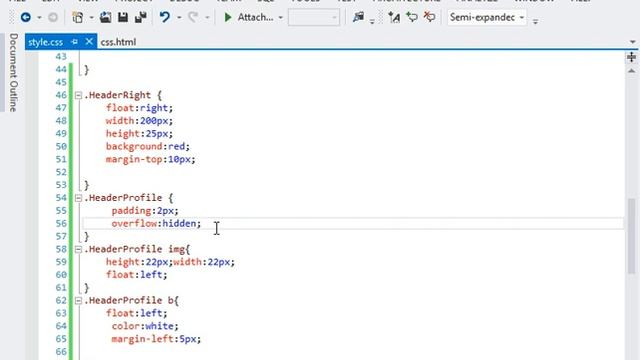Image resolution: width=640 pixels, height=360 pixels.
Task: Click the 'float:right;' line
Action: coord(139,108)
